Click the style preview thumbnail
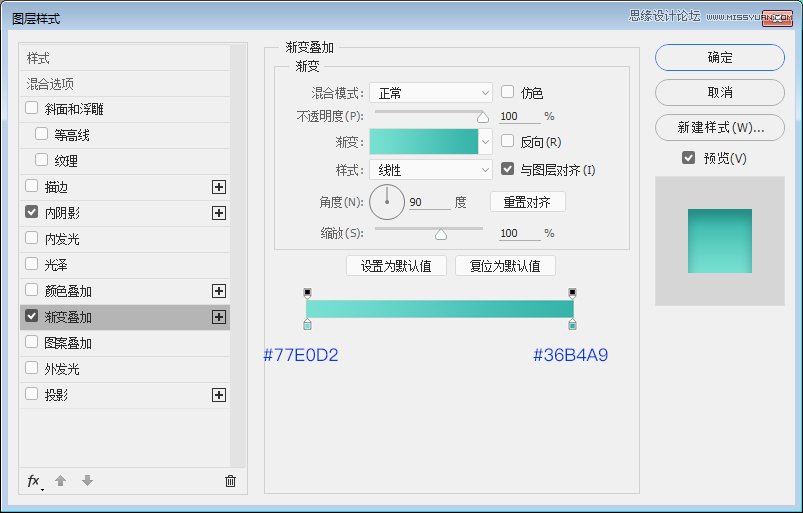The width and height of the screenshot is (803, 513). [720, 241]
